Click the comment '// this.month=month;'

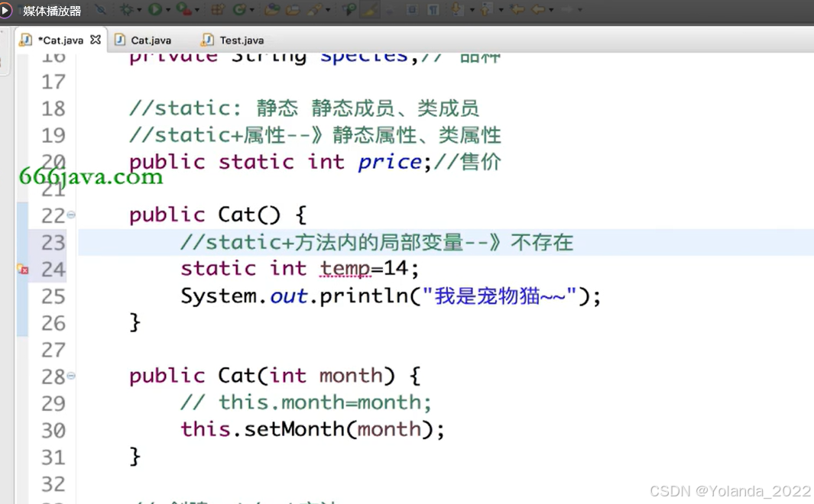pyautogui.click(x=306, y=402)
